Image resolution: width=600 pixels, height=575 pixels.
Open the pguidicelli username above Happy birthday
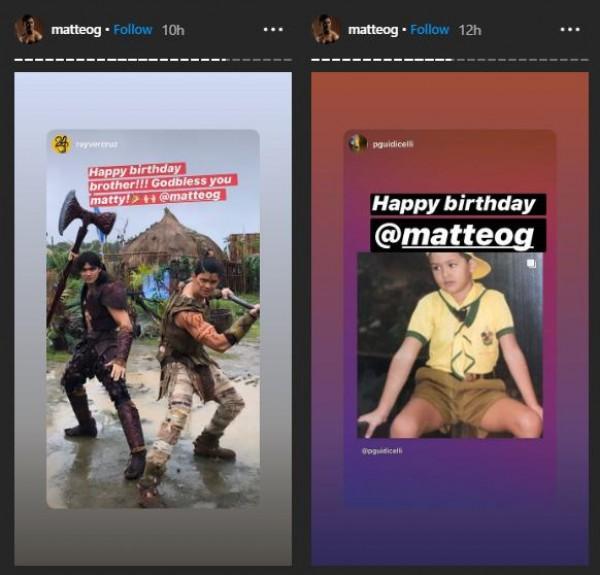pos(394,144)
